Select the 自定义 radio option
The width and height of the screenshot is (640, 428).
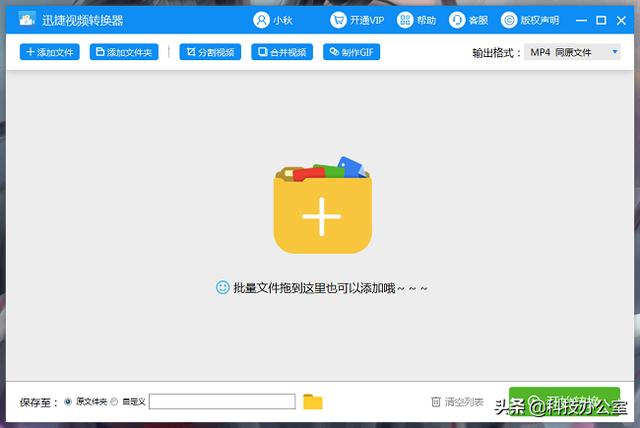tap(114, 402)
